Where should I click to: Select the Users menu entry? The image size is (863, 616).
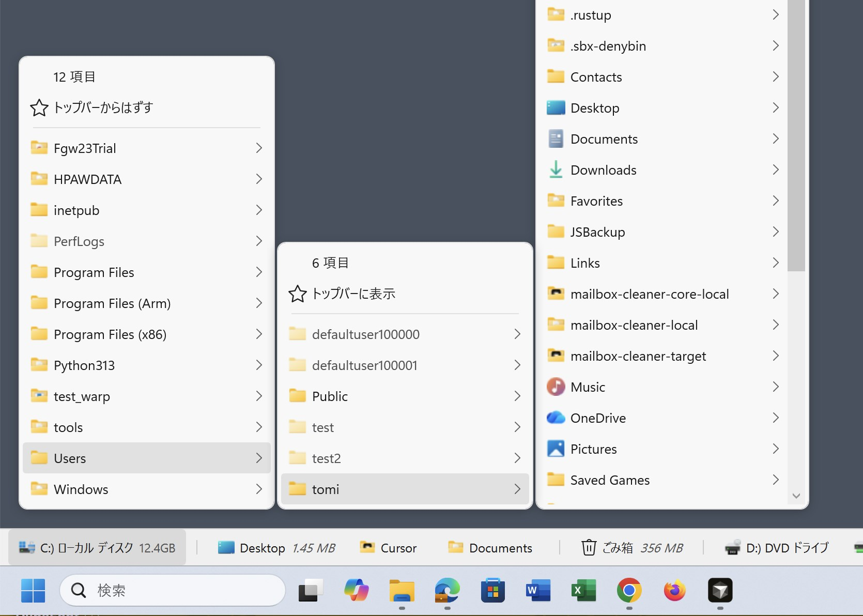point(147,458)
